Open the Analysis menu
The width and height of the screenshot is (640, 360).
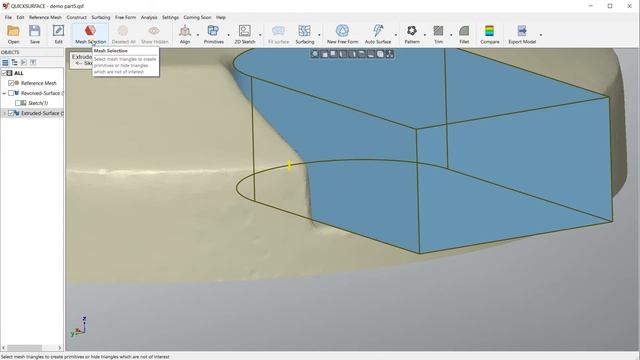[x=149, y=18]
